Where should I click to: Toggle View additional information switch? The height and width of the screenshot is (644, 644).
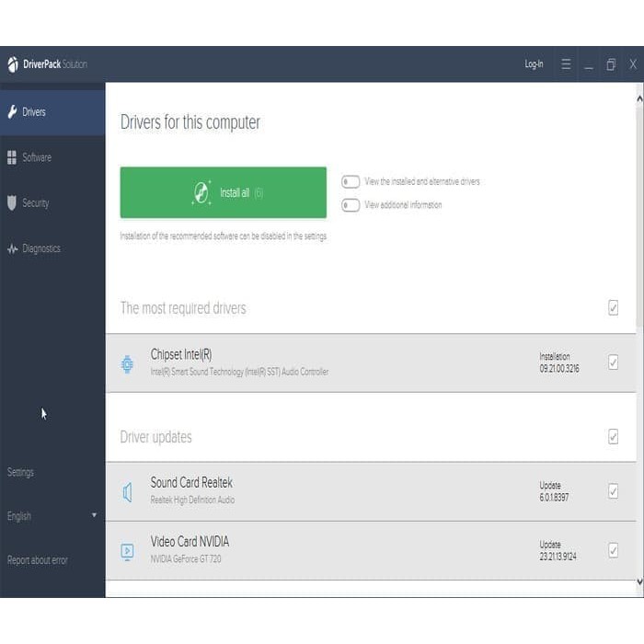coord(351,205)
